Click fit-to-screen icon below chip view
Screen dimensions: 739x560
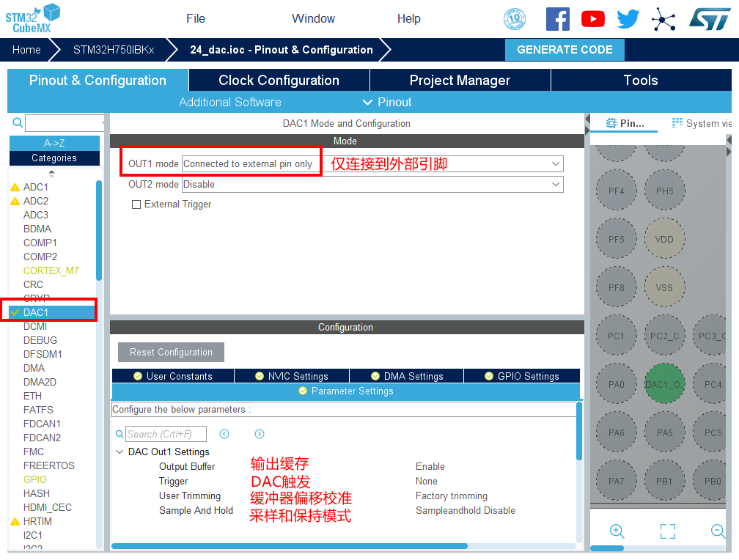click(667, 531)
